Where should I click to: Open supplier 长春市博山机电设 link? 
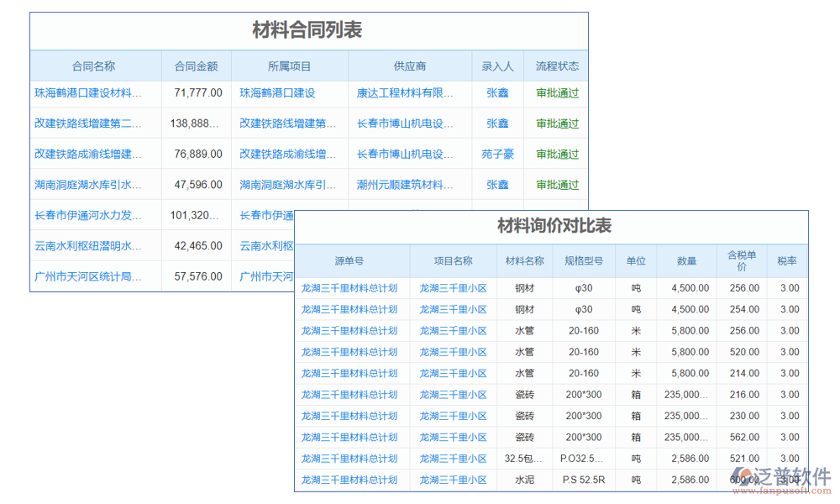pyautogui.click(x=410, y=123)
